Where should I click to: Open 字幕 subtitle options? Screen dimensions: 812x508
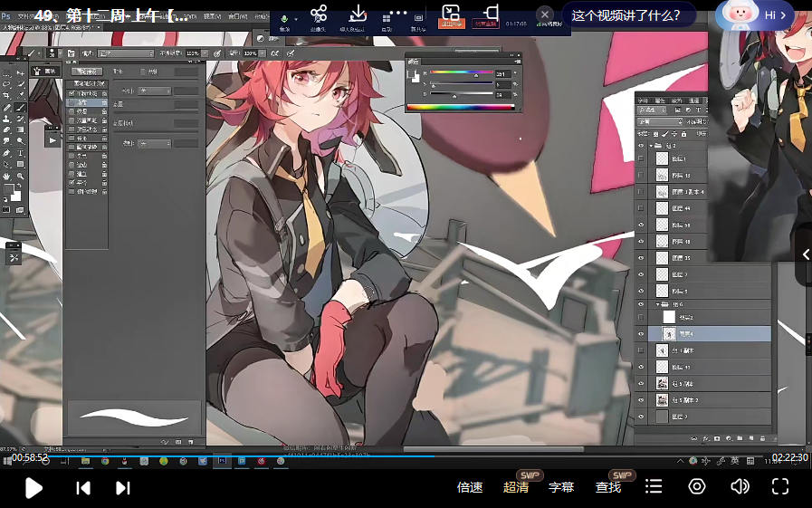[x=561, y=487]
